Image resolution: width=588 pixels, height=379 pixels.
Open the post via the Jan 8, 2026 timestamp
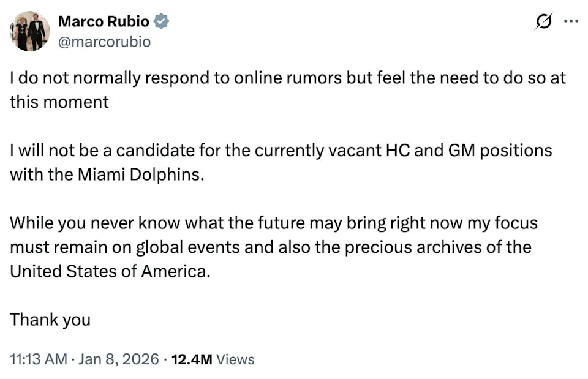122,359
